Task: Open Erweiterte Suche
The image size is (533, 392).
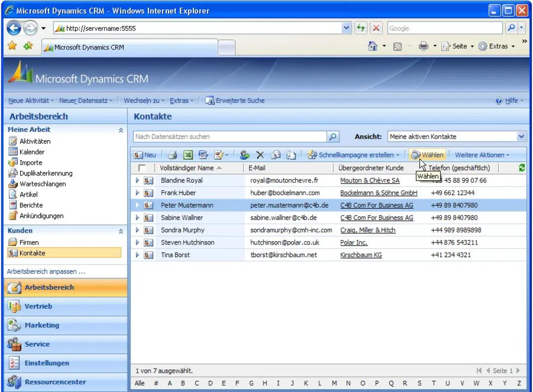Action: [235, 100]
